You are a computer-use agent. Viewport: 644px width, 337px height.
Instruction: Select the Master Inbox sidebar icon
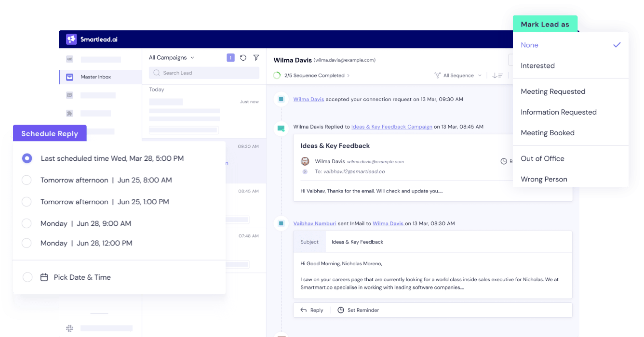click(x=69, y=77)
